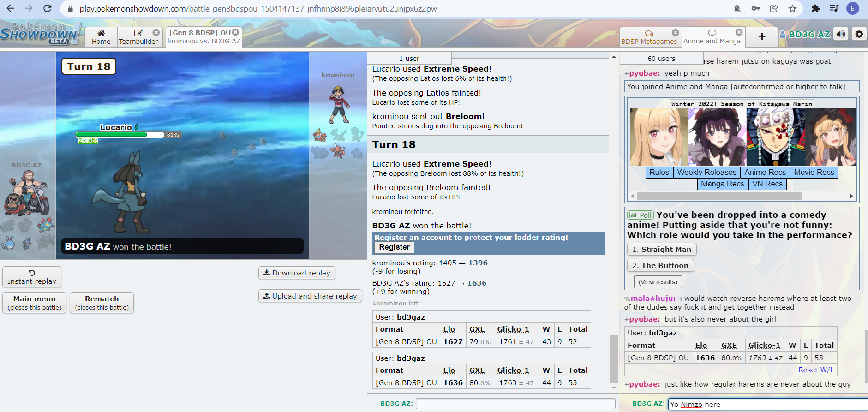Open options with the gear icon
The image size is (868, 412).
859,34
